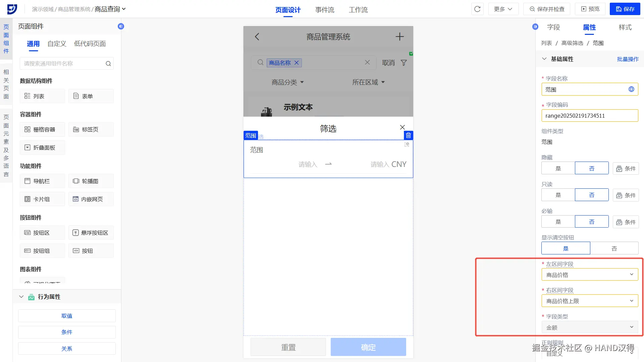
Task: Click the back arrow in phone preview header
Action: pos(257,37)
